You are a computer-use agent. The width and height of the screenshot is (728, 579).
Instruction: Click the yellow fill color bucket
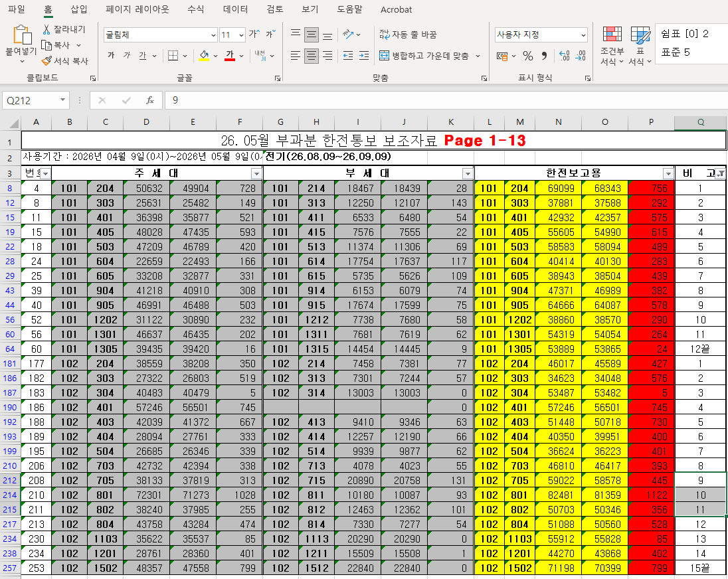click(x=204, y=56)
